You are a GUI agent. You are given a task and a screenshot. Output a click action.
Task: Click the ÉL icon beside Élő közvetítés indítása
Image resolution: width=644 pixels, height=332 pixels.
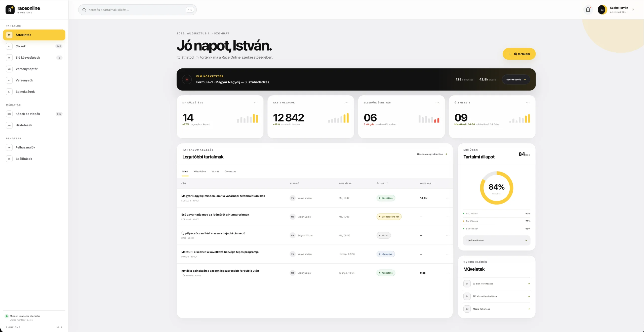click(x=467, y=296)
